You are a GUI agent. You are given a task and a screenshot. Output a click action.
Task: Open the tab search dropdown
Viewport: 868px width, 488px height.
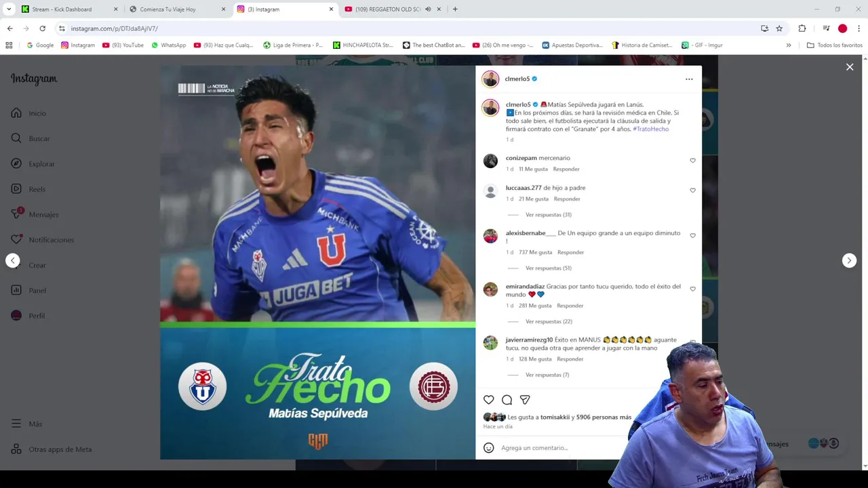tap(9, 9)
